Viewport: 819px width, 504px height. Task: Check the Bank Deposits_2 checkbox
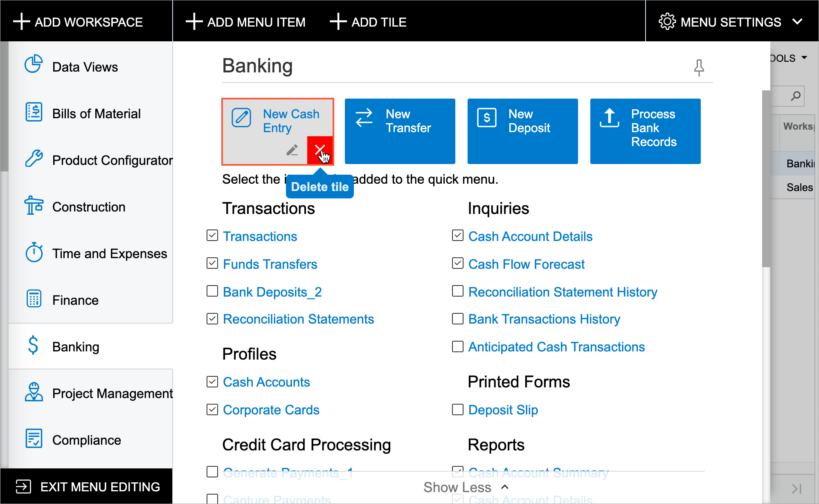212,291
